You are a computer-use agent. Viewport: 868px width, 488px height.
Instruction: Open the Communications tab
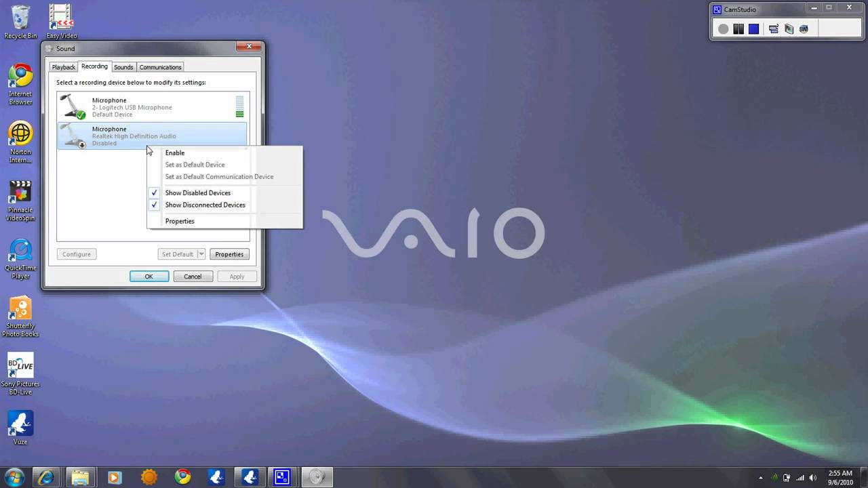pos(161,67)
